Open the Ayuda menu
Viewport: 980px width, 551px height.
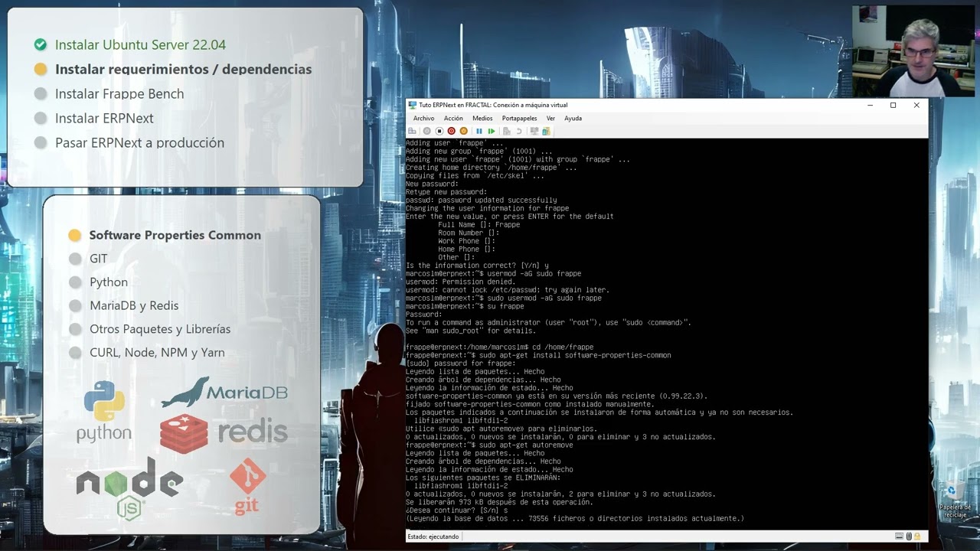coord(573,119)
